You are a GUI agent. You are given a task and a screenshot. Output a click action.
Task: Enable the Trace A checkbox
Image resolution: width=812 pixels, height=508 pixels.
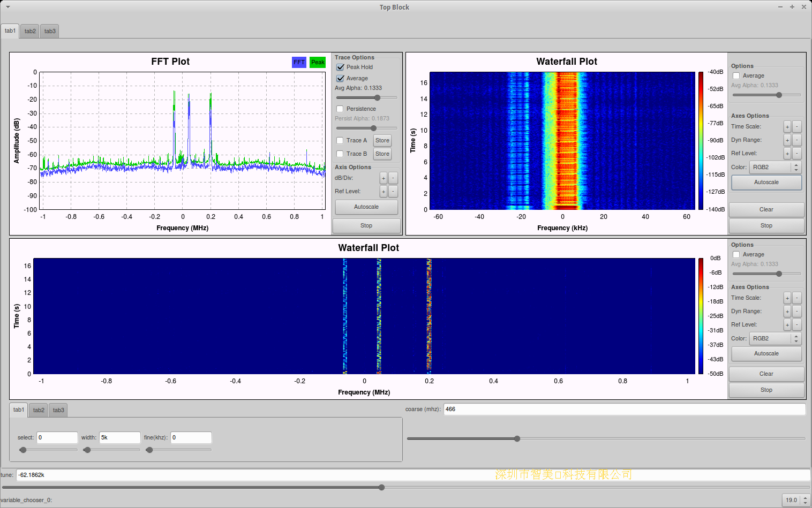pyautogui.click(x=340, y=141)
